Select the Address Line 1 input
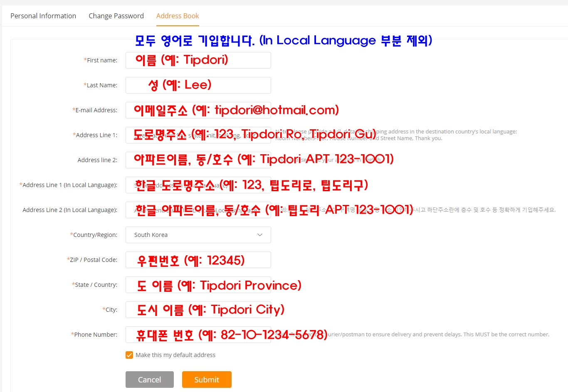Screen dimensions: 568x392 pyautogui.click(x=198, y=135)
